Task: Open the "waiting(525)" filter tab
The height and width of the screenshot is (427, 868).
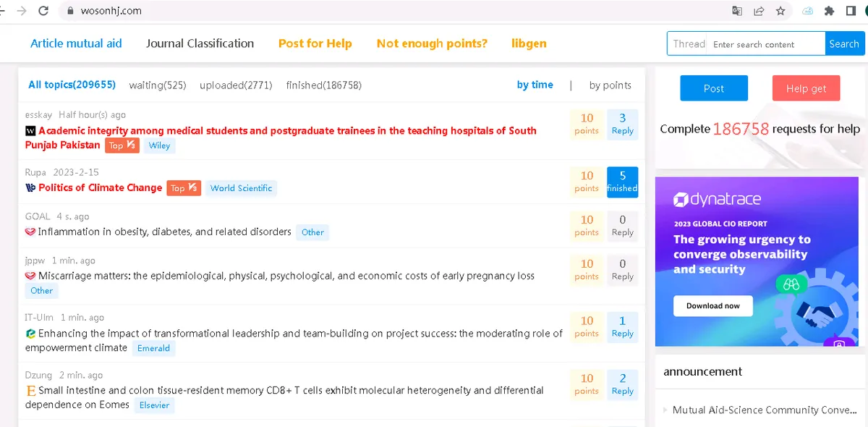Action: [x=158, y=85]
